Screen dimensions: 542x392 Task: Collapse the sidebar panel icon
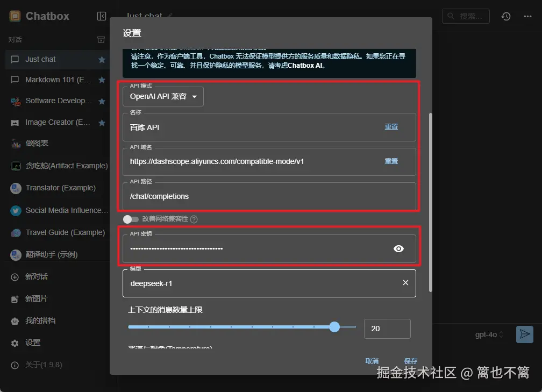tap(102, 16)
